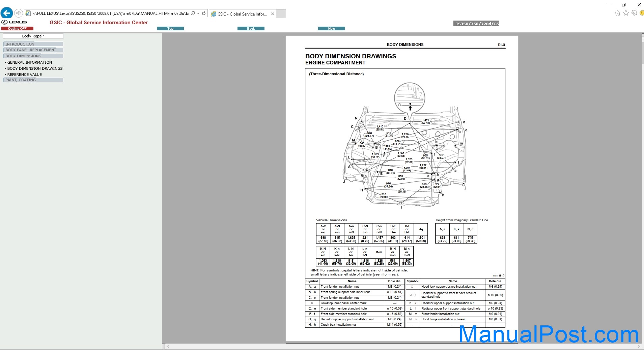Viewport: 644px width, 350px height.
Task: Click the BODY DIMENSION DRAWINGS page heading
Action: point(351,56)
